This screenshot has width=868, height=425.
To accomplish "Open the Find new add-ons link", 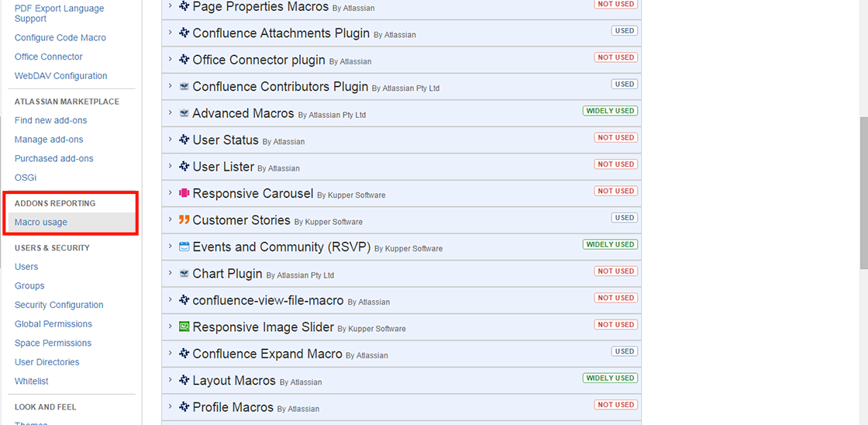I will point(51,120).
